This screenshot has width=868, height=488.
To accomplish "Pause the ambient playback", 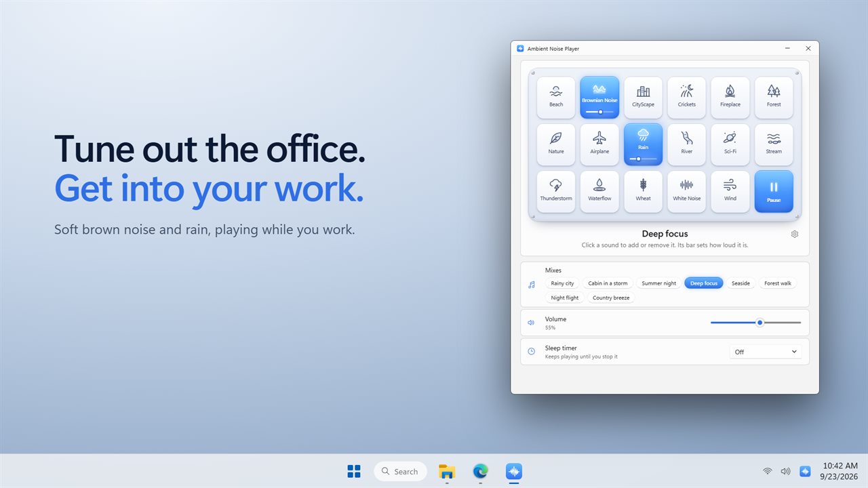I will coord(774,191).
